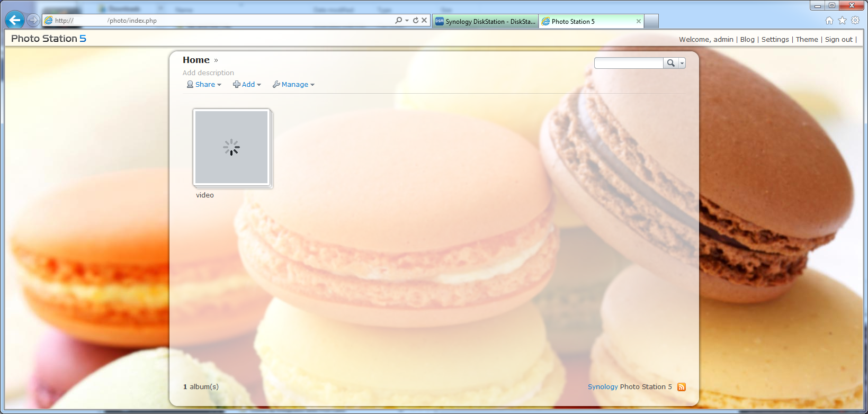Screen dimensions: 868x414
Task: Click the 1 album(s) count text
Action: pos(201,387)
